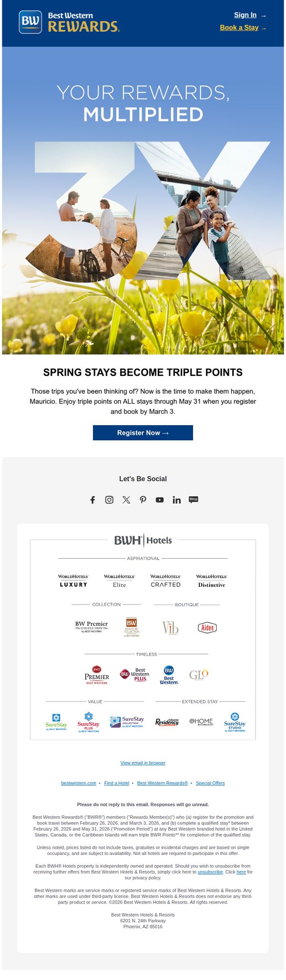
Task: Open the Facebook social icon
Action: 92,500
